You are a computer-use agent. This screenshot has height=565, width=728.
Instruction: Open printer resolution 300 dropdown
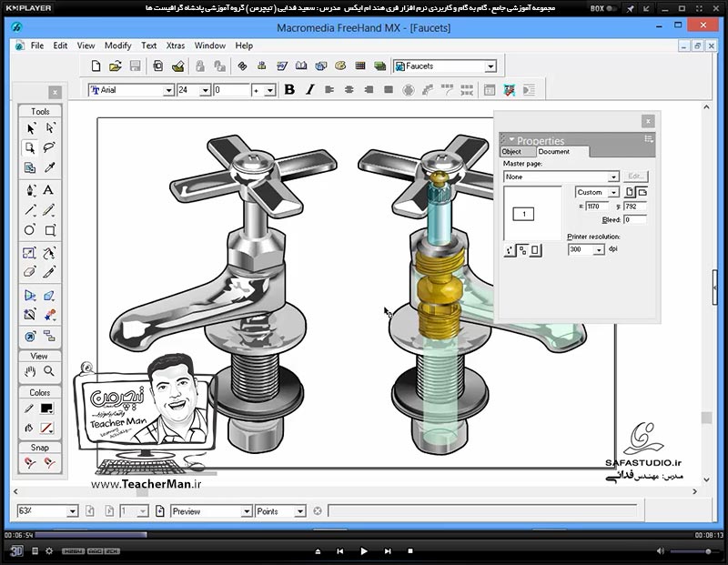click(x=600, y=250)
